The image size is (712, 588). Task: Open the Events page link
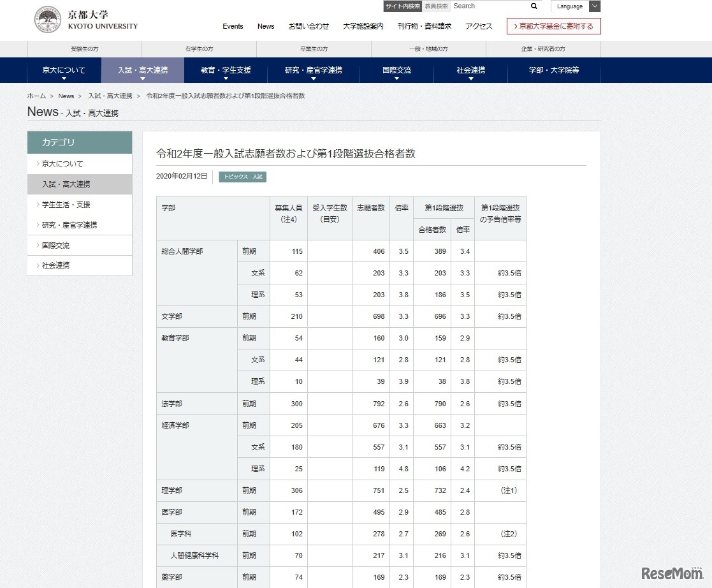tap(233, 27)
